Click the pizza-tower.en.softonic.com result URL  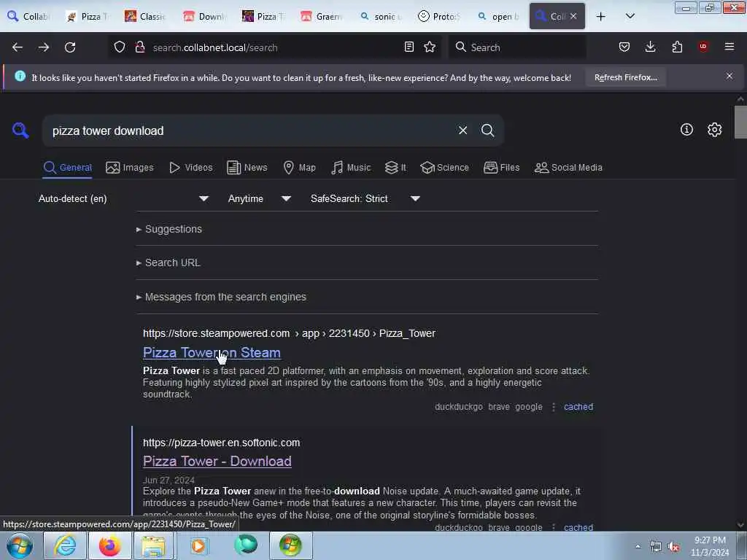pos(222,443)
